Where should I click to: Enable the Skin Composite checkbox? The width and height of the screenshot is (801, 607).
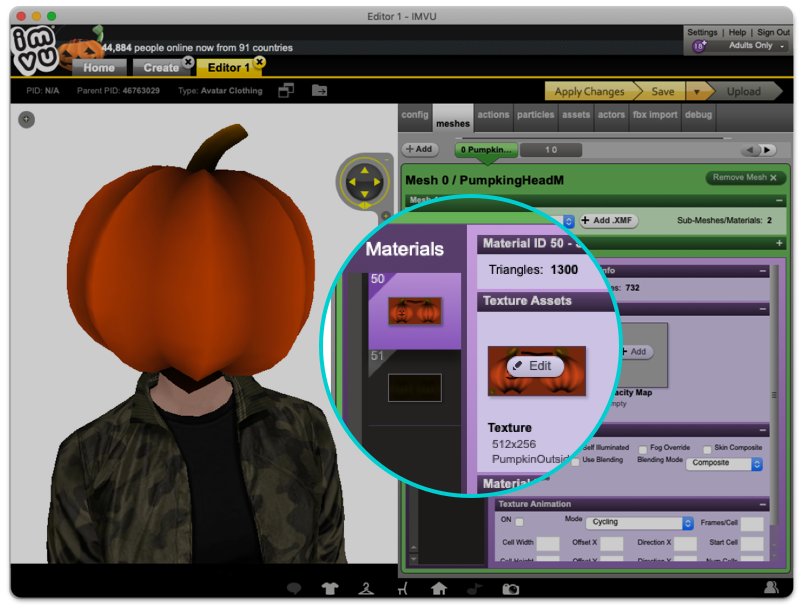[707, 449]
